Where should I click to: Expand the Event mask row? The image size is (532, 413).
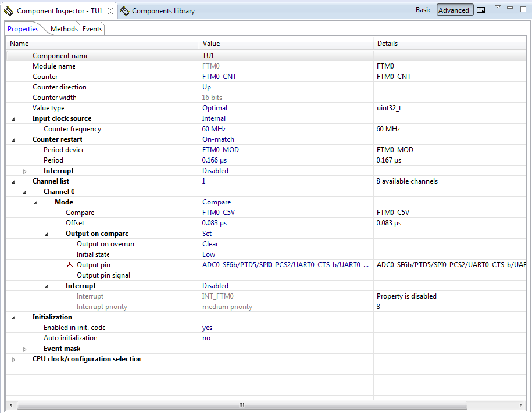(24, 349)
